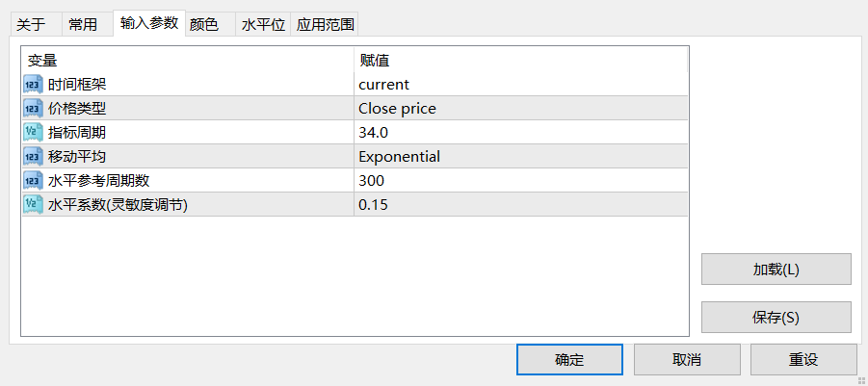
Task: Edit the 'current' timeframe value
Action: [521, 85]
